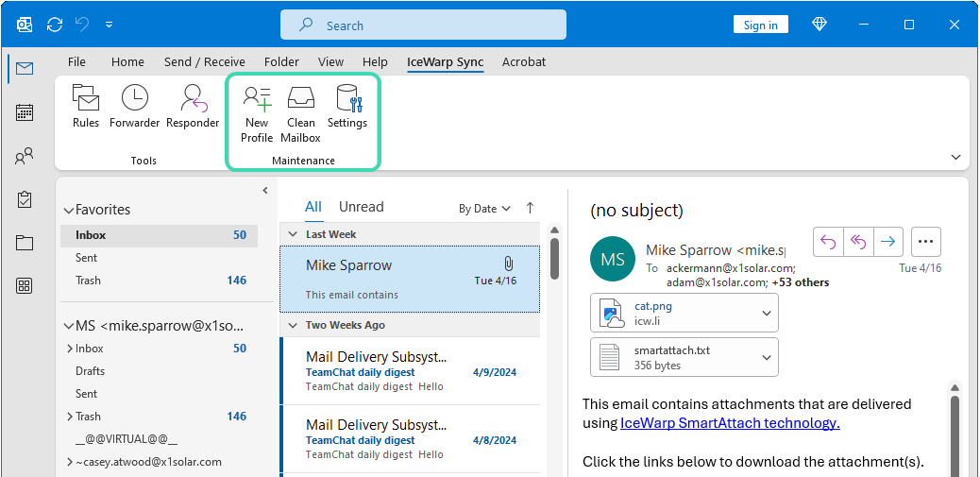
Task: Open the Send / Receive tab
Action: point(204,61)
